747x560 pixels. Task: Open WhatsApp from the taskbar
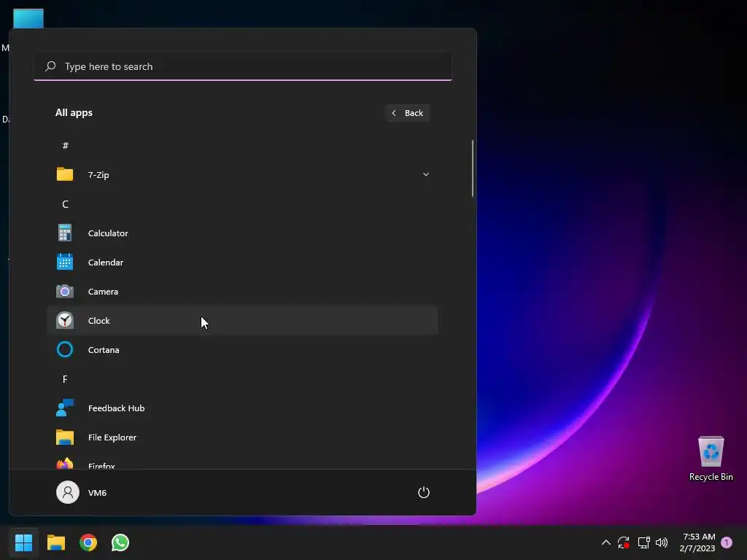click(120, 542)
